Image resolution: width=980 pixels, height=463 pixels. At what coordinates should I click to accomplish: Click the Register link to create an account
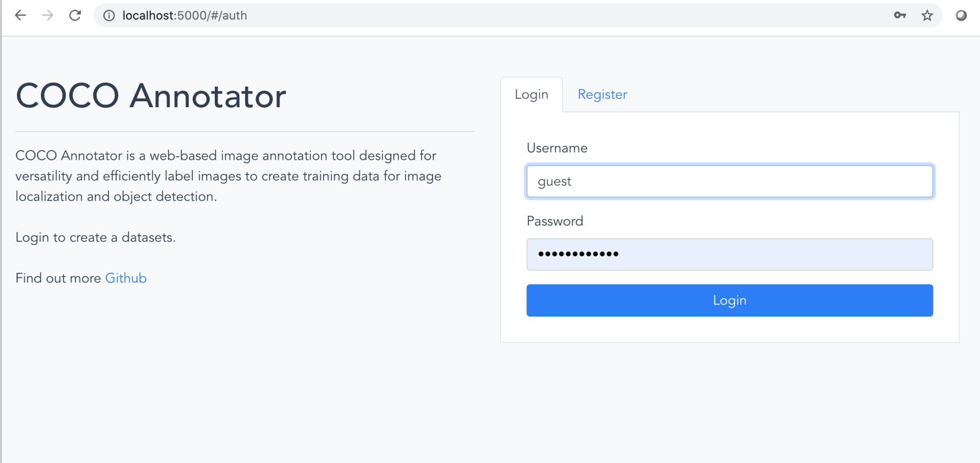click(x=602, y=94)
